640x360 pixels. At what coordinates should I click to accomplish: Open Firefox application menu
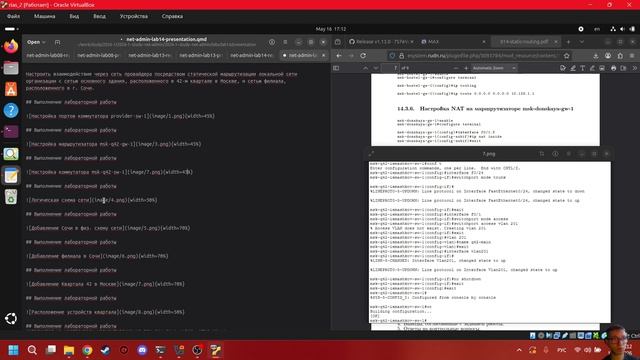coord(632,56)
